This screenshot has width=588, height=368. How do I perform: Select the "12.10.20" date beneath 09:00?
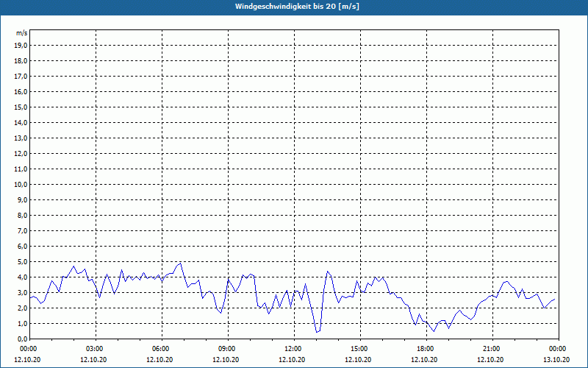click(226, 359)
